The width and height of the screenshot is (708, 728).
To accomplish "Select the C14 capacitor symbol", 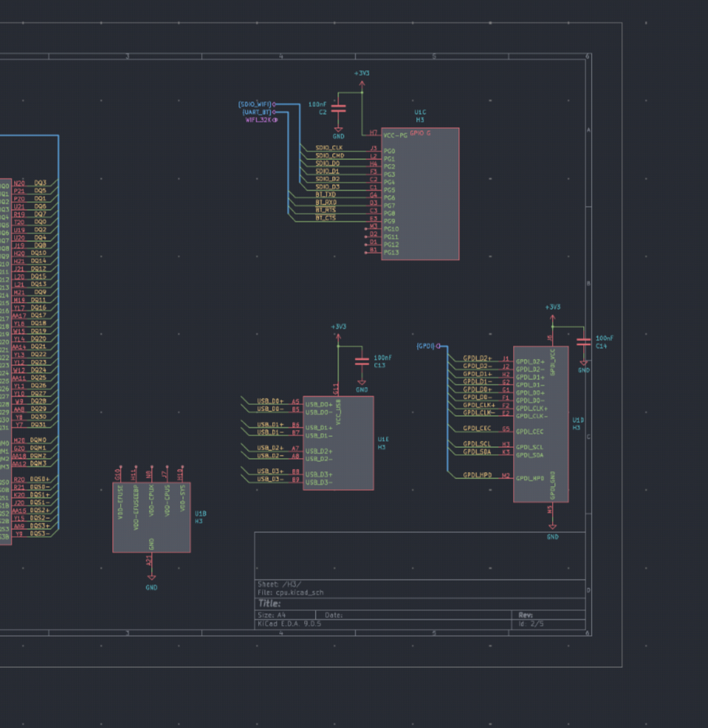I will 583,342.
